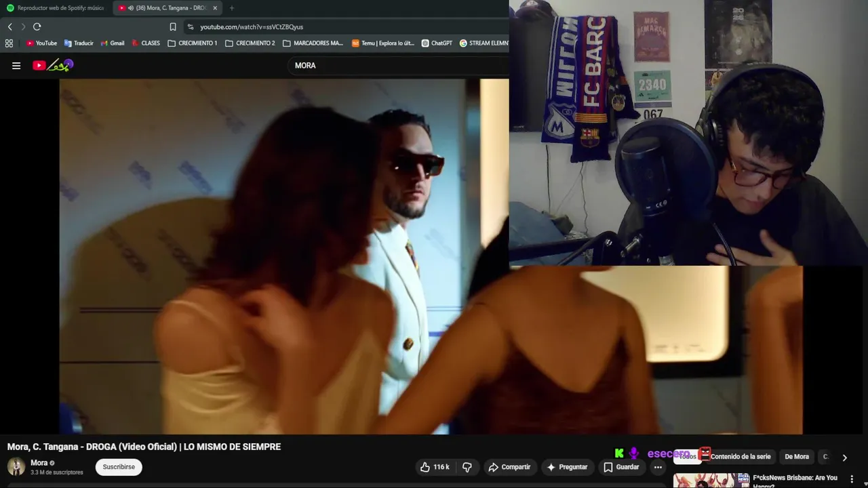Open the site settings icon in the address bar
Image resolution: width=868 pixels, height=488 pixels.
[191, 26]
